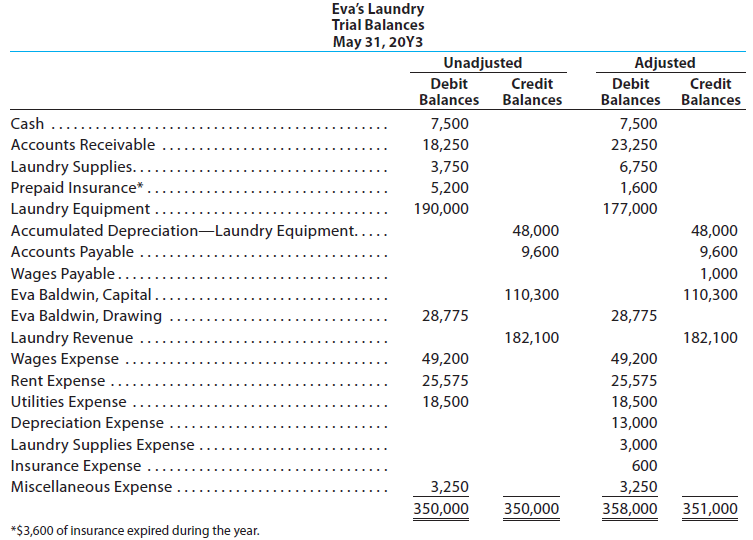The height and width of the screenshot is (540, 753).
Task: Click the Accumulated Depreciation—Laundry Equipment label
Action: point(183,231)
